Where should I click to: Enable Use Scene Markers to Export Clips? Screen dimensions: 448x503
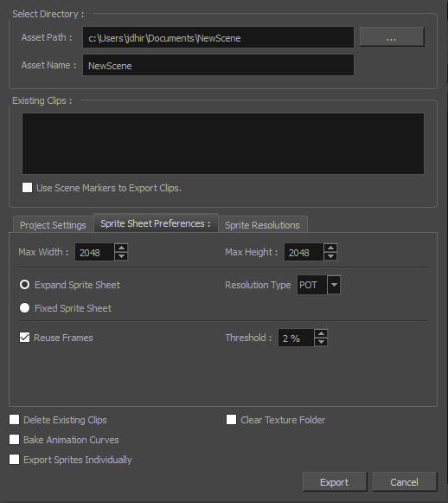(27, 187)
